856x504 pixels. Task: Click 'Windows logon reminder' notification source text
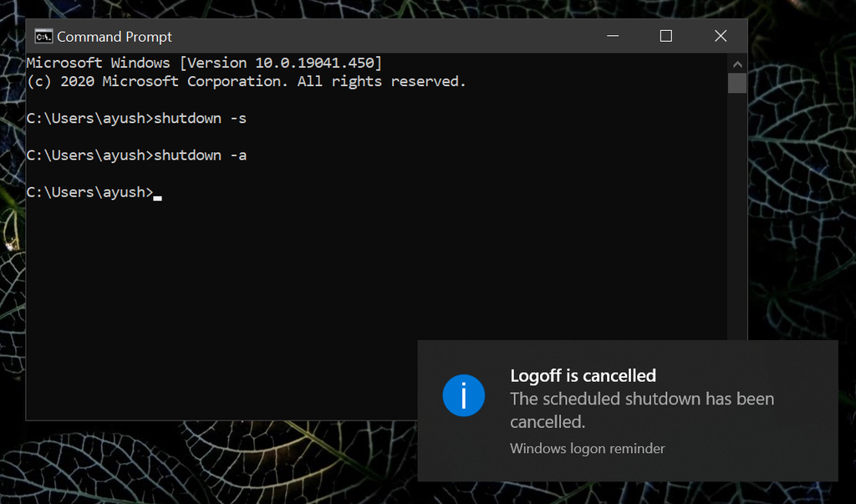[x=588, y=448]
